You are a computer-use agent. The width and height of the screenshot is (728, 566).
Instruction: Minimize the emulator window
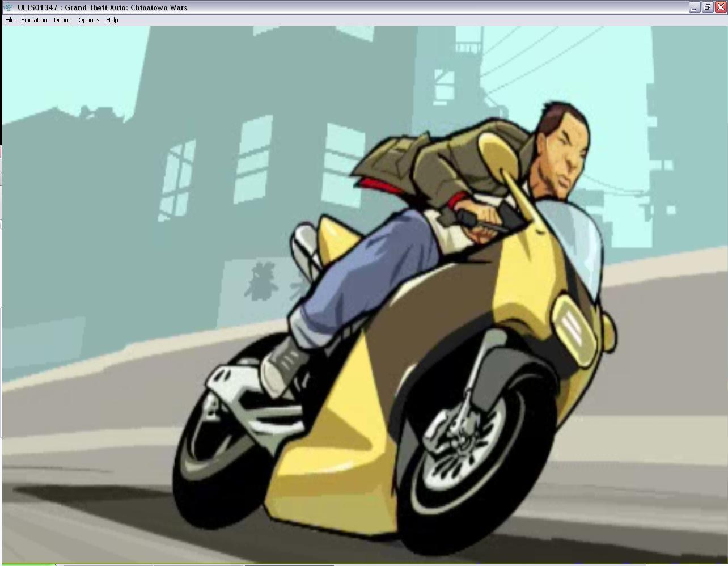coord(694,7)
